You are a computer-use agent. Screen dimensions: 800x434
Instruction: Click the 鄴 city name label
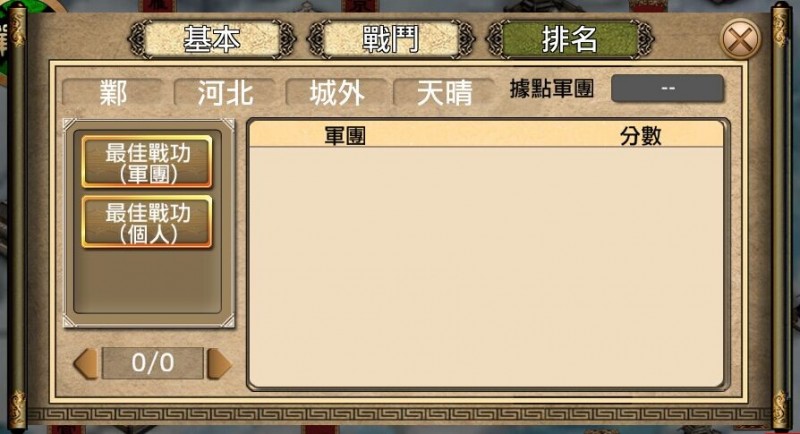(113, 93)
